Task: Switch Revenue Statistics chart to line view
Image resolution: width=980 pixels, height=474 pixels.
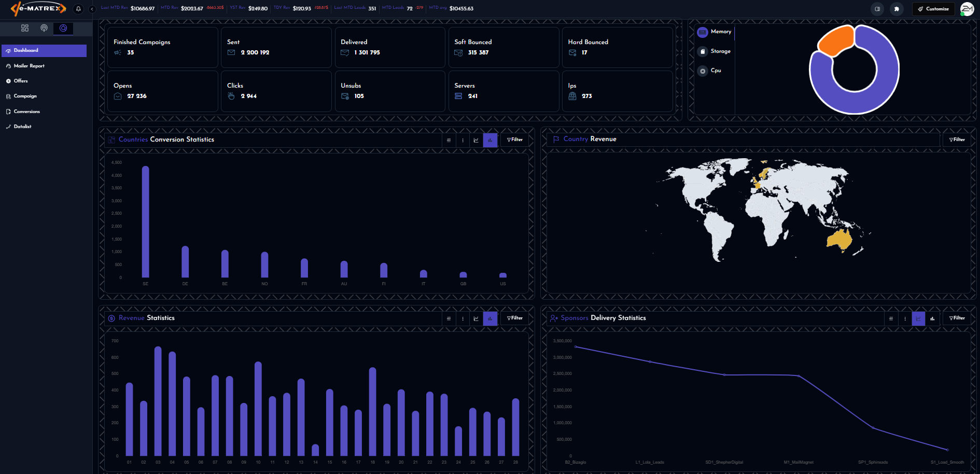Action: [476, 318]
